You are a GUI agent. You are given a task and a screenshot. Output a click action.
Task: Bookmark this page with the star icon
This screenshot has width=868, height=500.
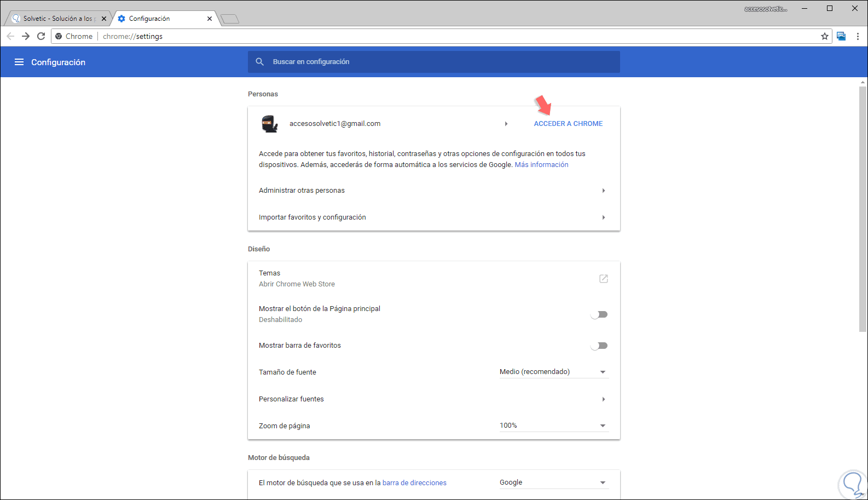825,36
